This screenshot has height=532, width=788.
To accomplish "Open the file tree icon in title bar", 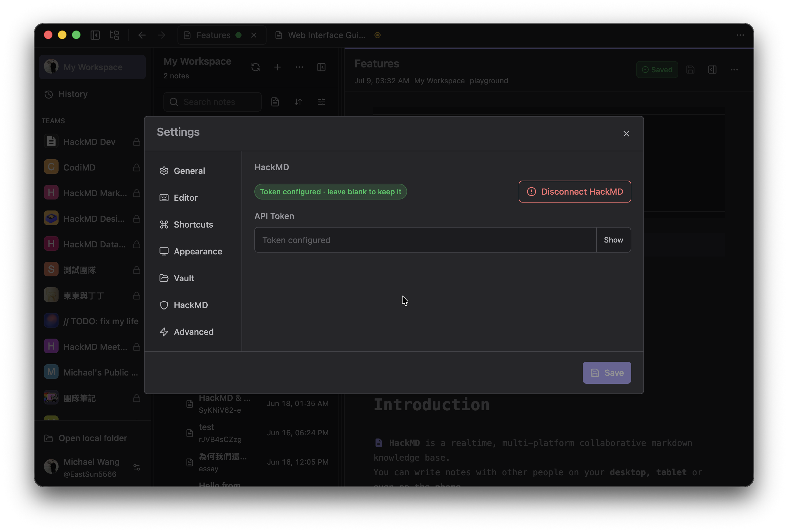I will (115, 35).
